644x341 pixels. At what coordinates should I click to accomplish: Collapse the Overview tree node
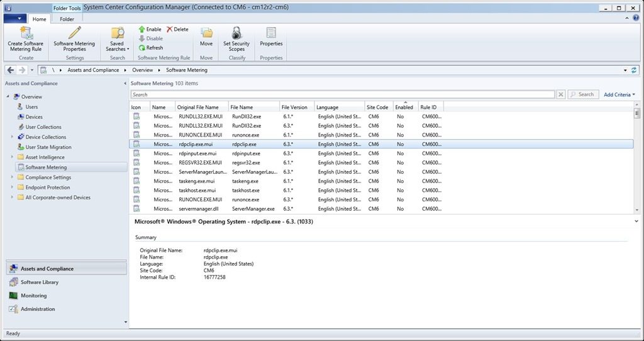pos(8,96)
